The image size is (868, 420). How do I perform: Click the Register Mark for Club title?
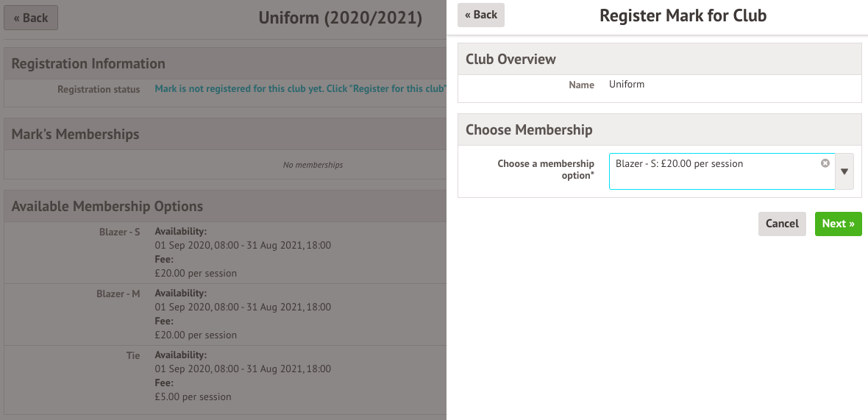click(x=683, y=15)
